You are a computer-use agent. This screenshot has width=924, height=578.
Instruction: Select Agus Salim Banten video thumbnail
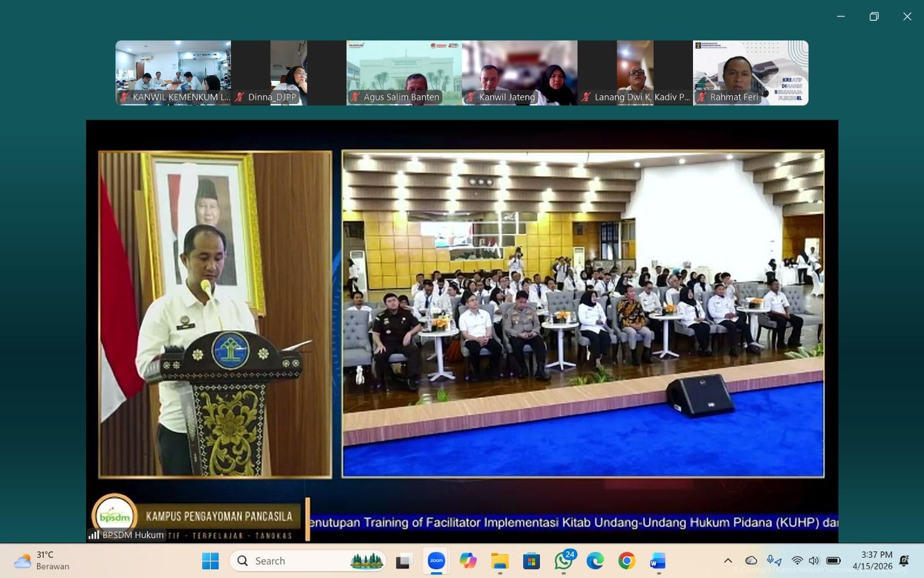click(x=404, y=73)
